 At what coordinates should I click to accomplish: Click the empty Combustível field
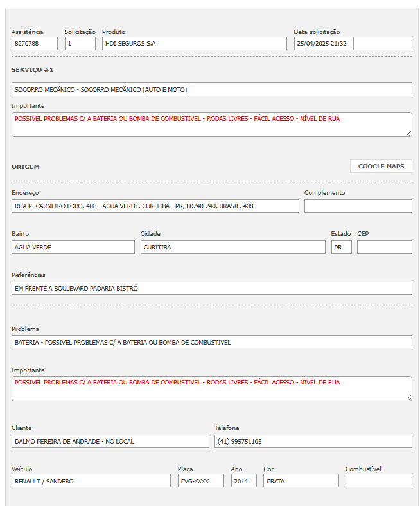pos(378,481)
